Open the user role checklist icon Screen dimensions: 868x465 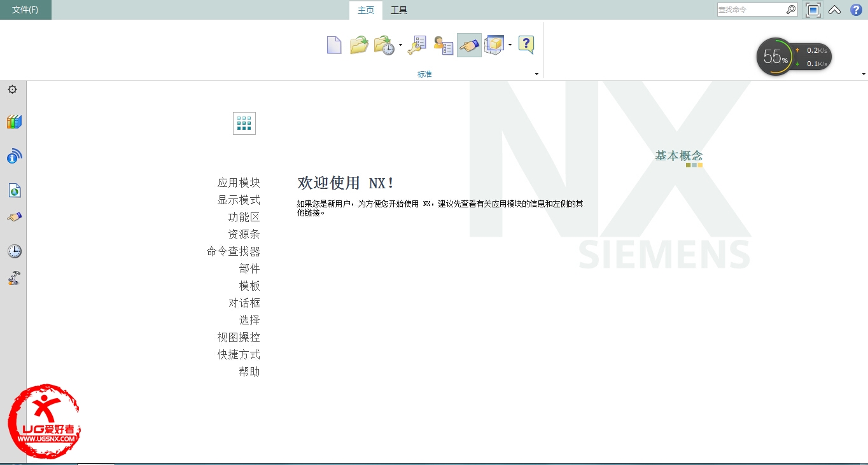(444, 45)
